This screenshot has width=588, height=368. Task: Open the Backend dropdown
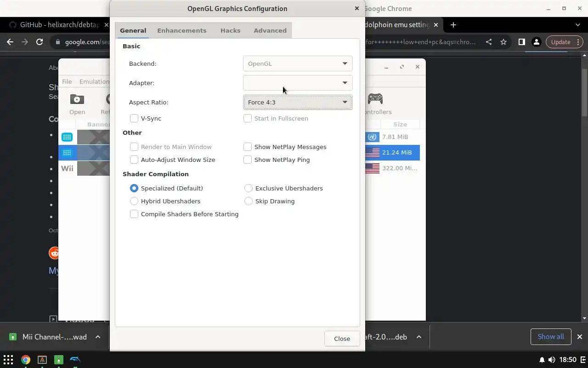click(298, 63)
